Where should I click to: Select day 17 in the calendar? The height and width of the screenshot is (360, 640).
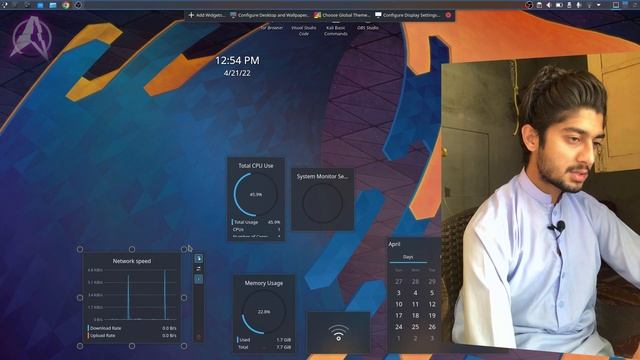tap(399, 316)
